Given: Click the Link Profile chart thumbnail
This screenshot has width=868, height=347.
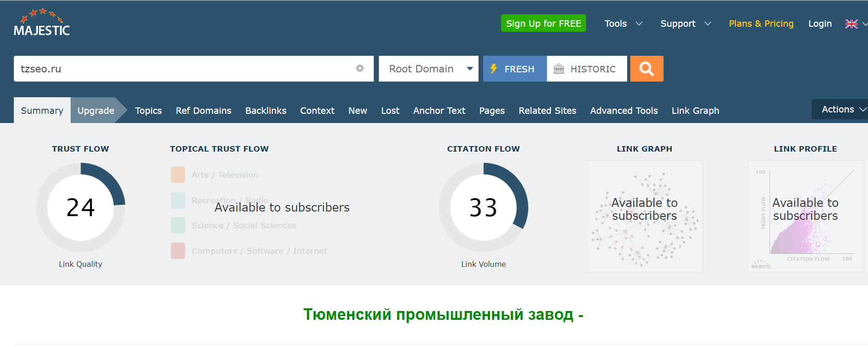Looking at the screenshot, I should coord(806,216).
